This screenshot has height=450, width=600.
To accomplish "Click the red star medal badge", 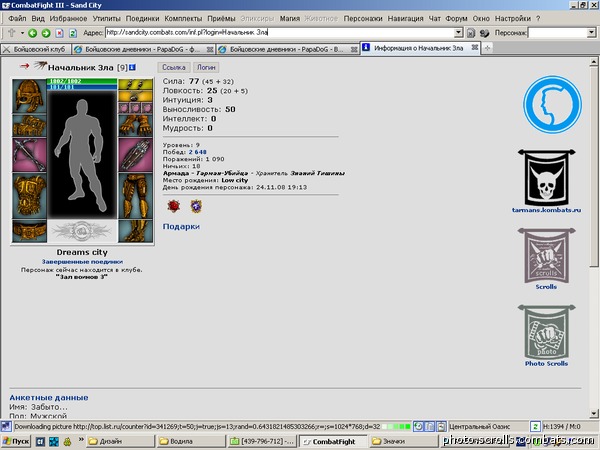I will [174, 206].
